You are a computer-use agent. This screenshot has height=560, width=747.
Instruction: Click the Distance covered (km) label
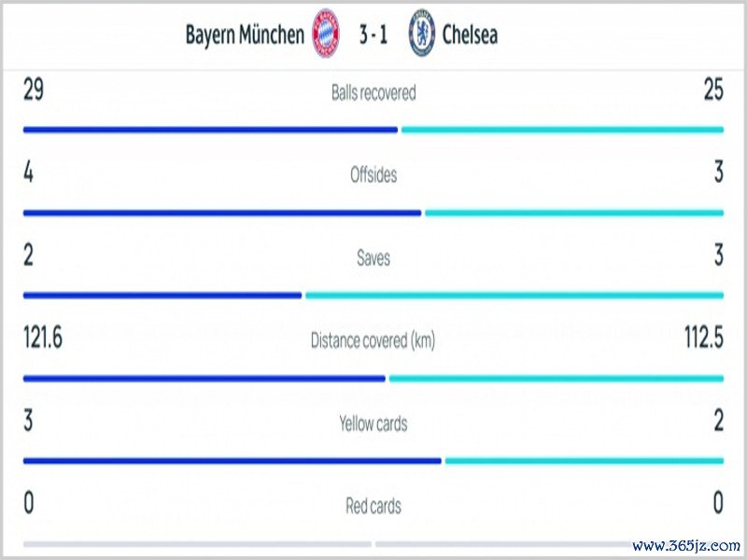click(x=373, y=341)
